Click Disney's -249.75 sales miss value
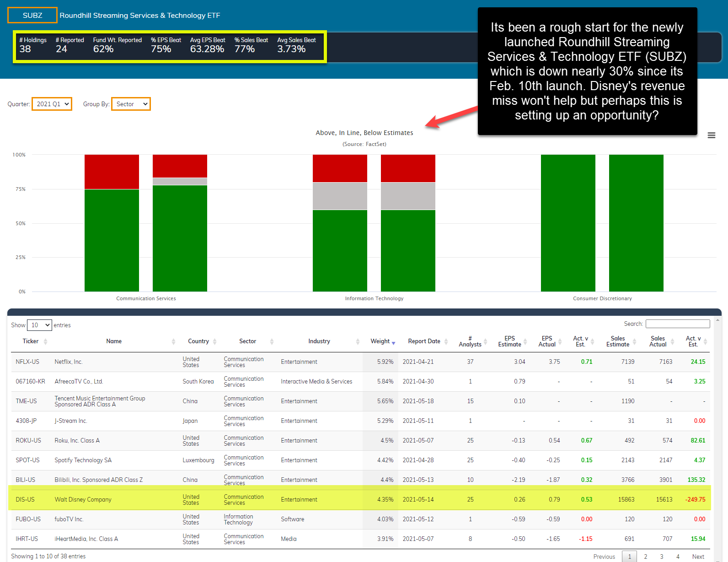This screenshot has width=728, height=562. coord(695,499)
